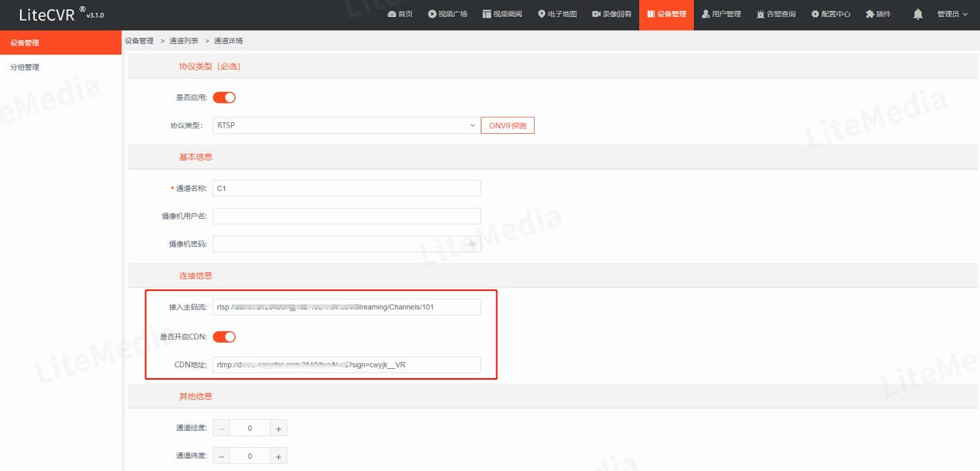Click the CDN地址 input field
The image size is (980, 471).
[x=346, y=364]
